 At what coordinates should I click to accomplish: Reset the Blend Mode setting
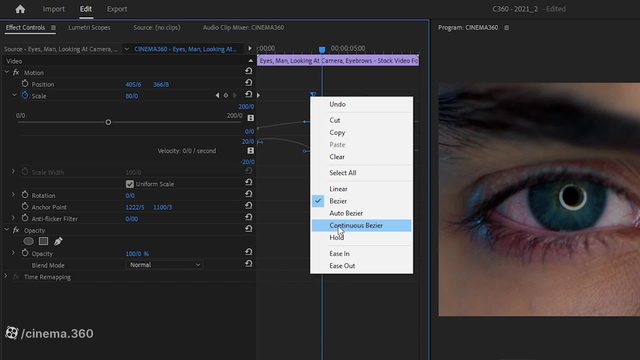click(249, 264)
